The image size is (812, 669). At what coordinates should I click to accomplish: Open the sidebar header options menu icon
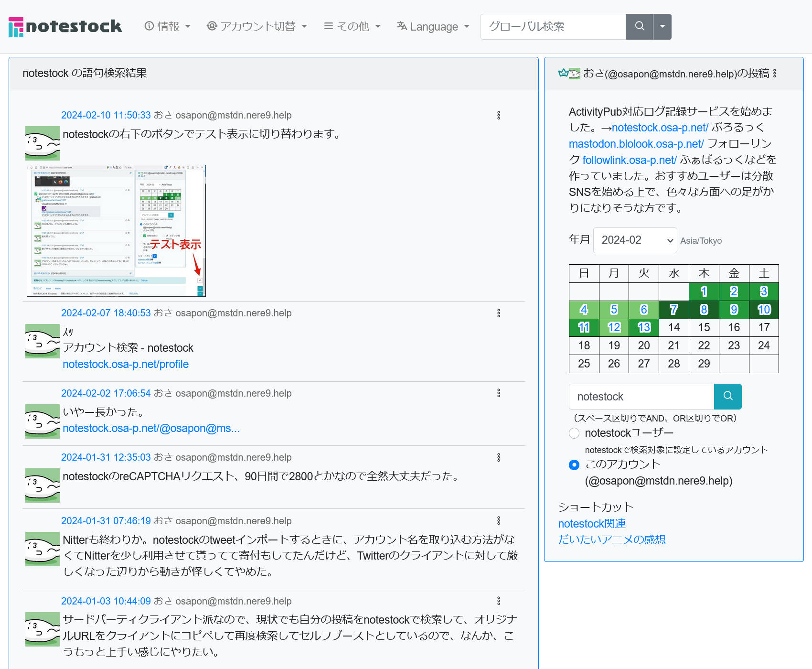coord(774,74)
